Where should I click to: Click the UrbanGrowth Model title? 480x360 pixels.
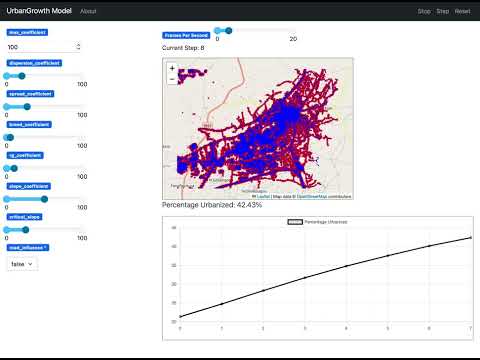39,11
